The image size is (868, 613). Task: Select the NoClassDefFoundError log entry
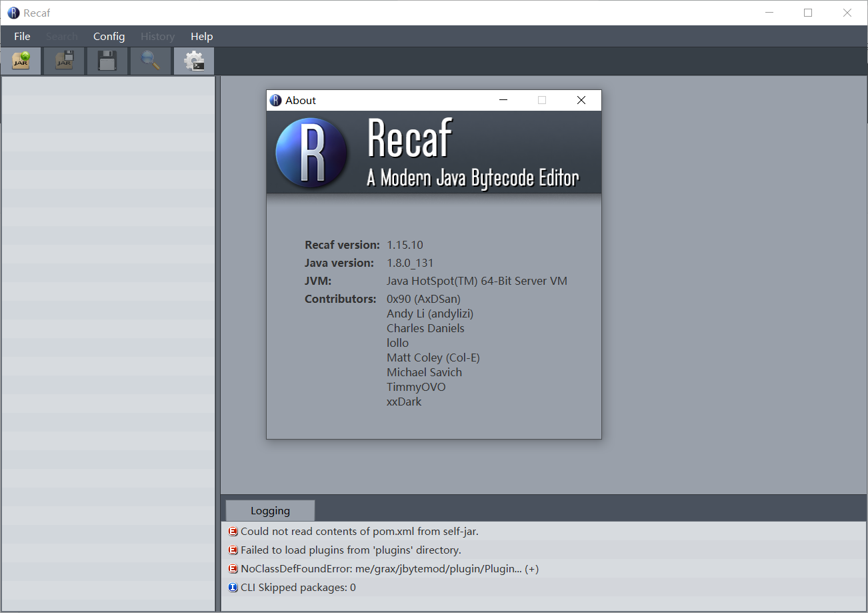point(544,569)
